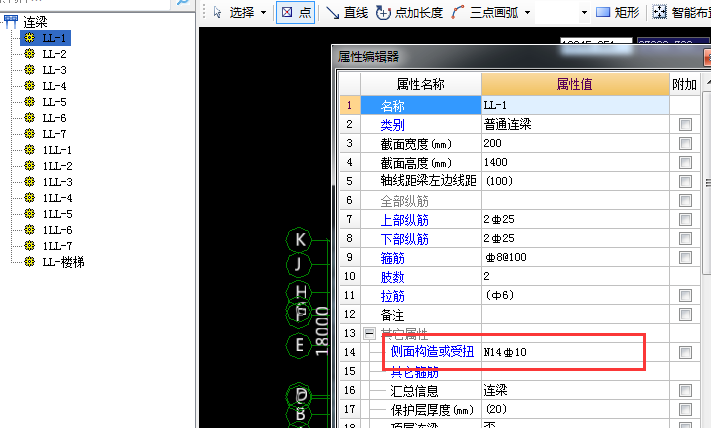Choose the 直线 line tool

point(347,13)
